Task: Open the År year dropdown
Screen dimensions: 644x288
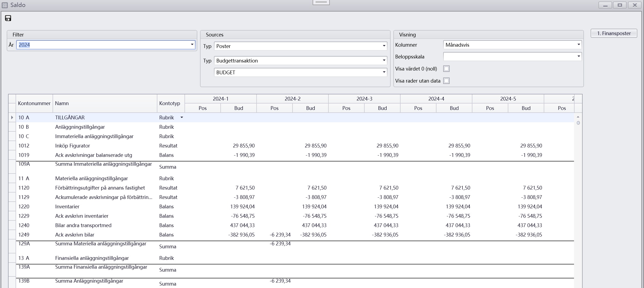Action: 192,45
